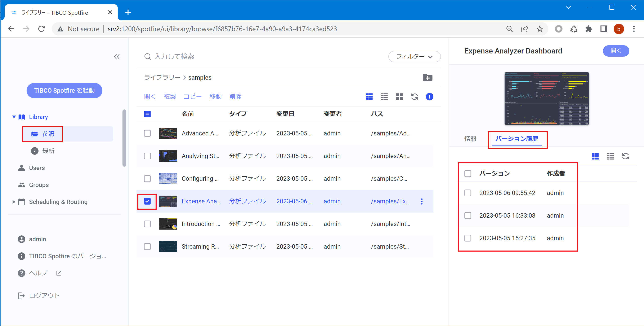644x326 pixels.
Task: Click the 移動 action link
Action: pyautogui.click(x=215, y=97)
